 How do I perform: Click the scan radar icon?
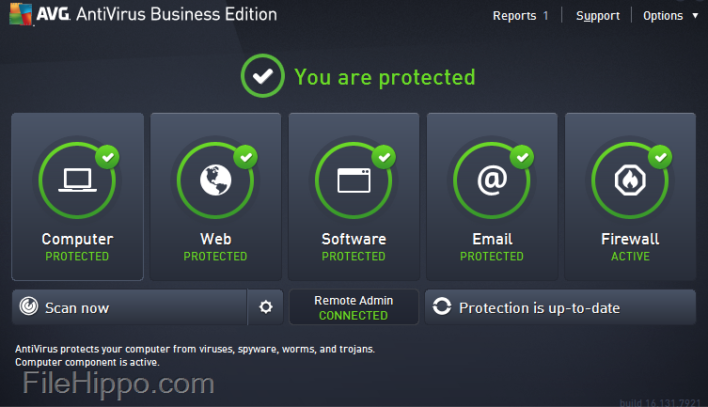click(x=29, y=308)
